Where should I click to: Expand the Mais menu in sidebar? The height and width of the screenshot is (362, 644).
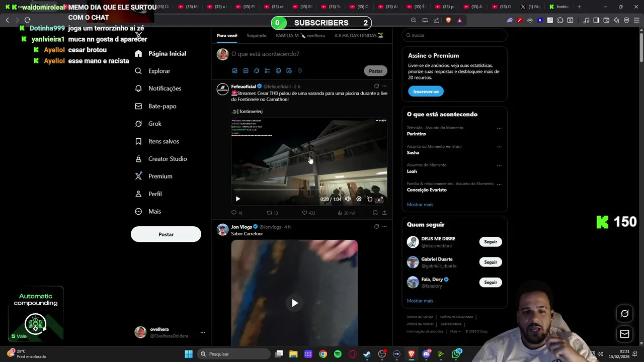[x=148, y=211]
